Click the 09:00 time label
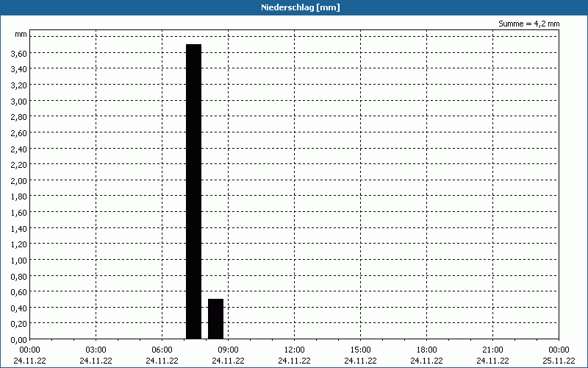The width and height of the screenshot is (588, 368). [x=228, y=350]
